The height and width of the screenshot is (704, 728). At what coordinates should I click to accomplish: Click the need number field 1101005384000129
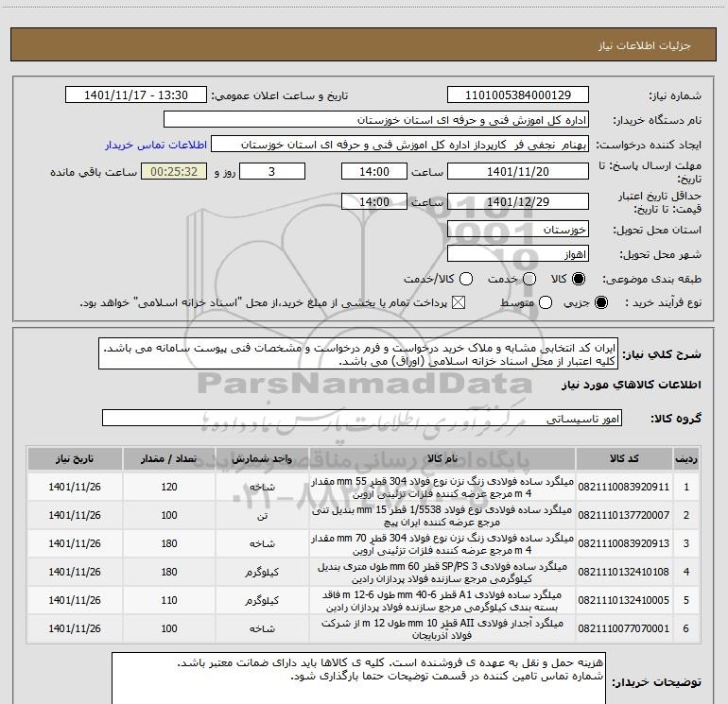(x=518, y=95)
